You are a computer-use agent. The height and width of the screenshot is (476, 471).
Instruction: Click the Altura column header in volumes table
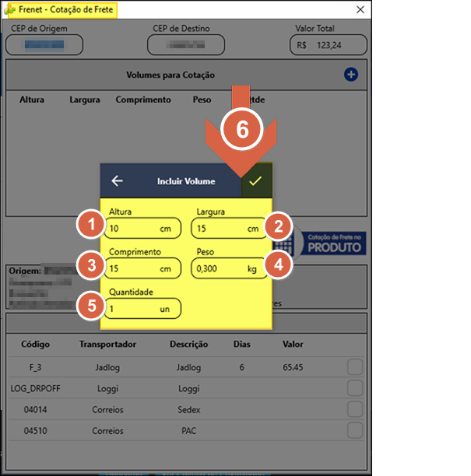pos(32,100)
